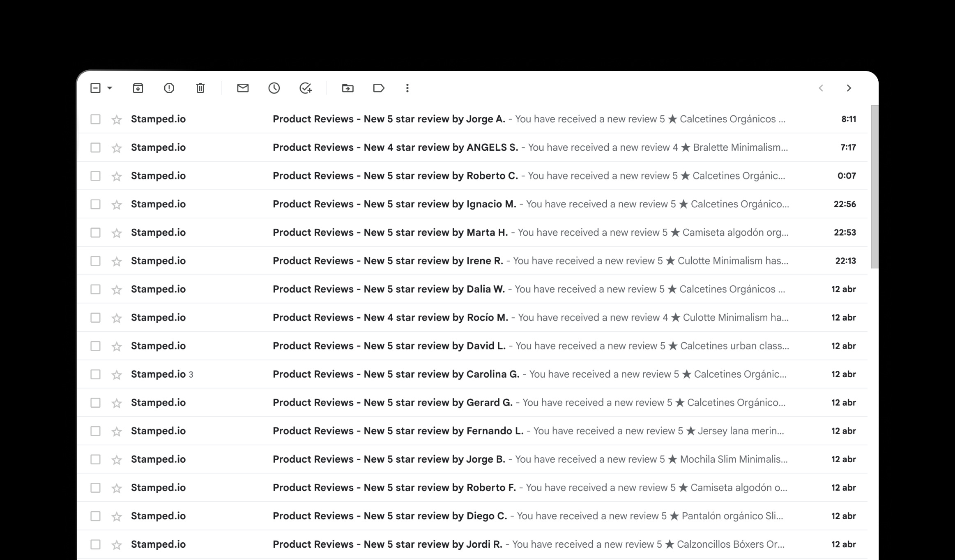The height and width of the screenshot is (560, 955).
Task: Open the review email by Marta H.
Action: point(472,232)
